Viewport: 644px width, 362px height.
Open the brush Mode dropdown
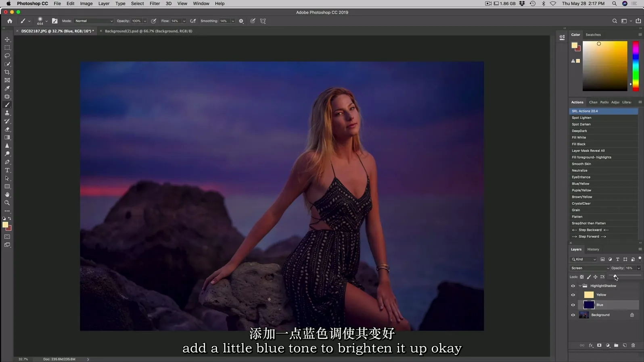click(x=94, y=21)
